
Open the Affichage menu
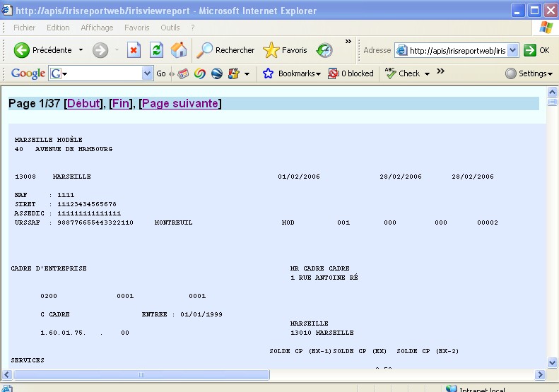tap(96, 28)
